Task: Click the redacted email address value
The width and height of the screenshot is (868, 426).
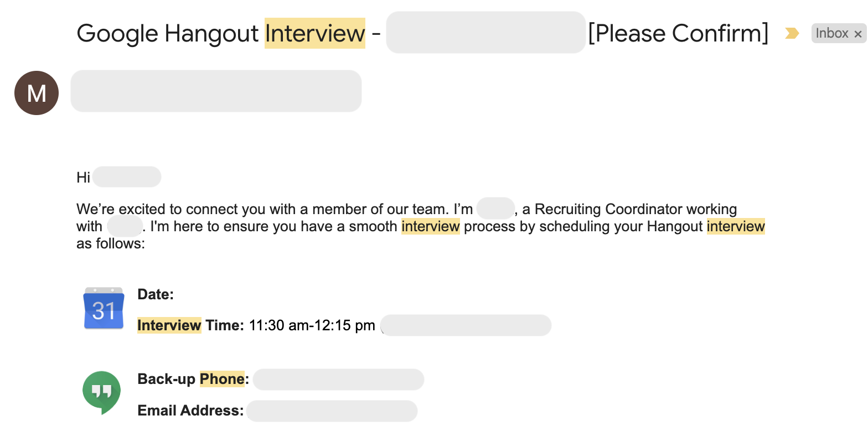Action: click(332, 411)
